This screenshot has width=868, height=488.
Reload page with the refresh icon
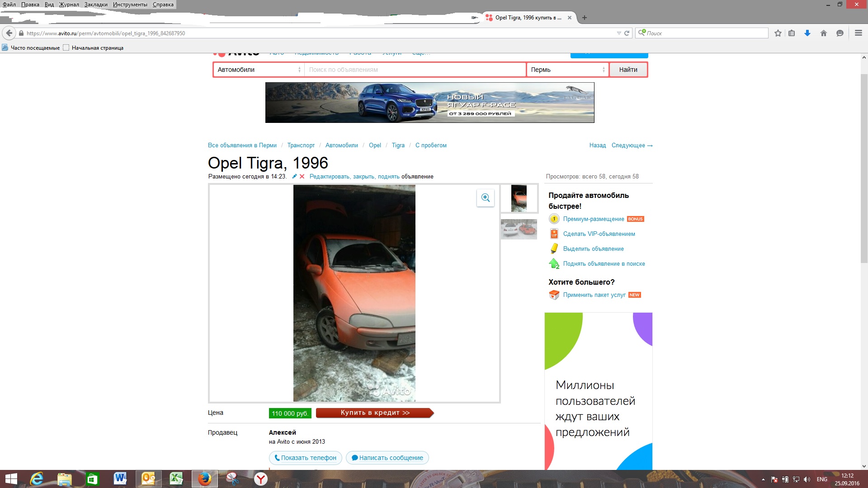click(627, 33)
